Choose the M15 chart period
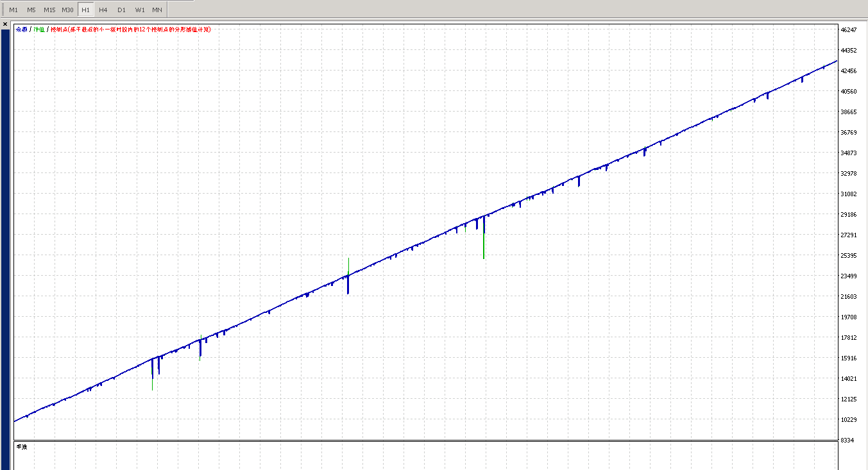The width and height of the screenshot is (868, 470). [49, 10]
